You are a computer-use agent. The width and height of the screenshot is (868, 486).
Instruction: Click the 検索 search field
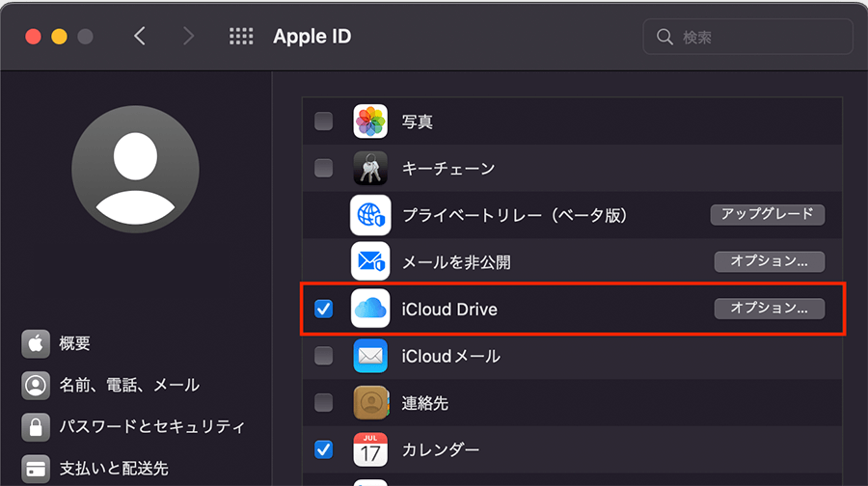(748, 37)
